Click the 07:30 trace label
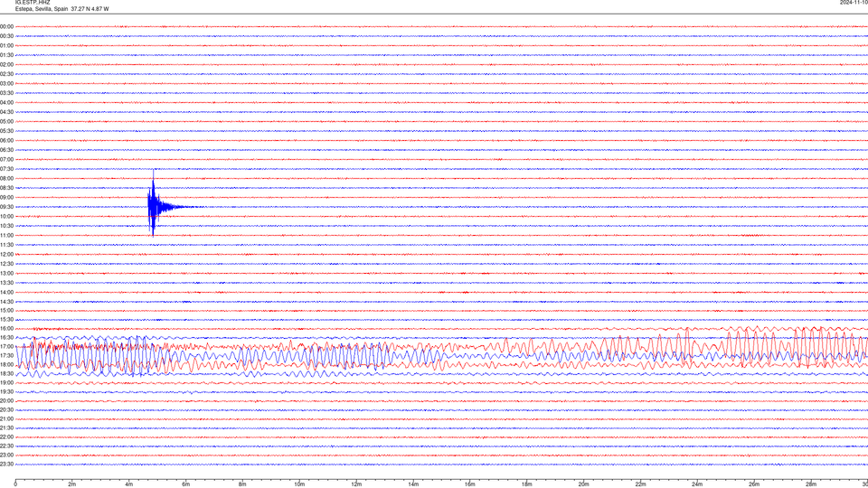Viewport: 868px width, 488px height. [6, 169]
